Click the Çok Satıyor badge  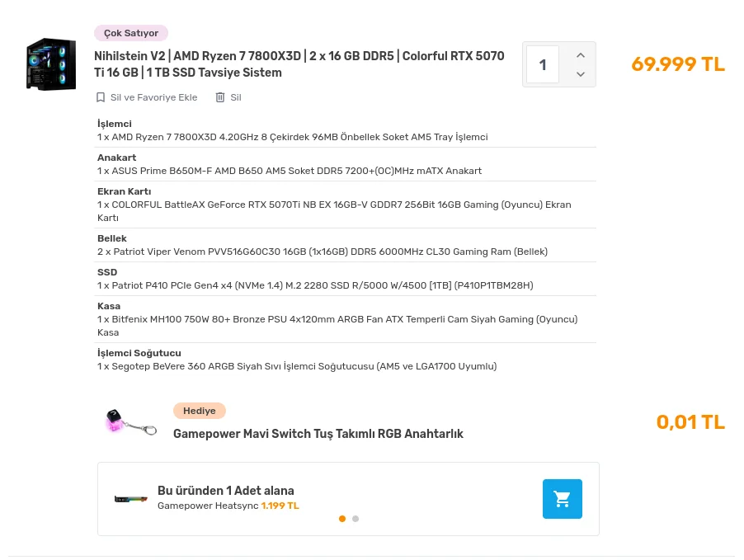(x=131, y=33)
